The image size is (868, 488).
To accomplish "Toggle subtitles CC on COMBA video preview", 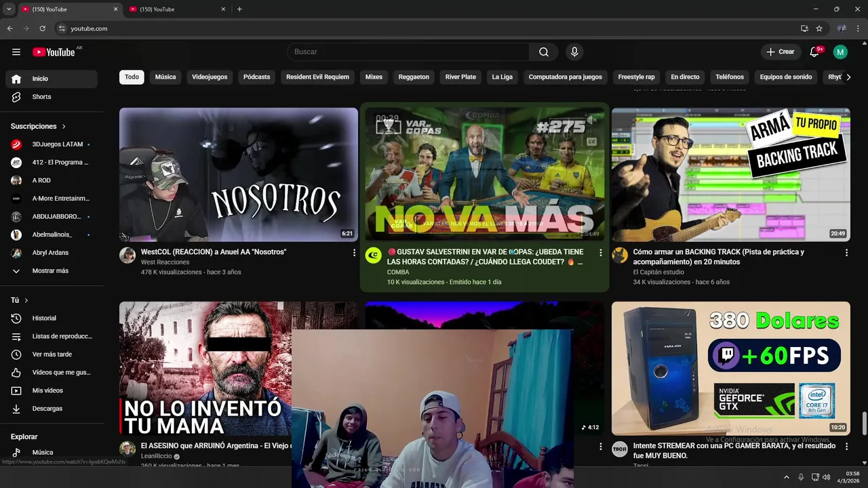I will [x=591, y=142].
